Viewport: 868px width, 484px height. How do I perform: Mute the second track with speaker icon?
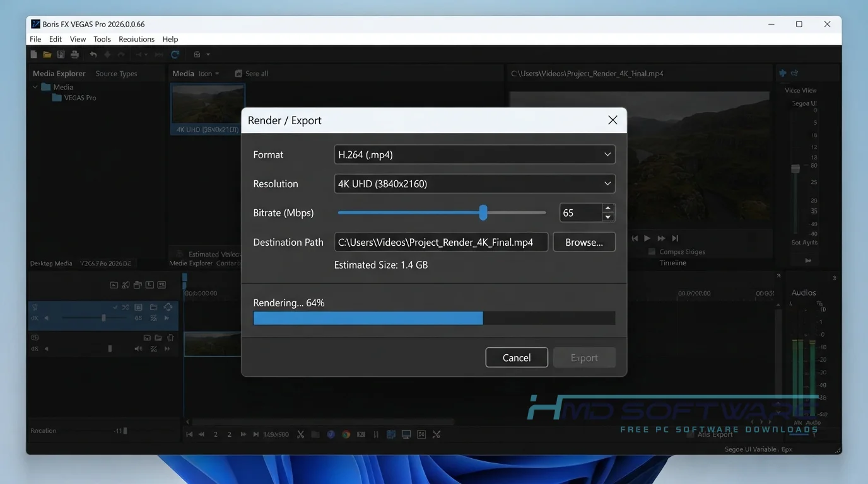click(x=138, y=349)
